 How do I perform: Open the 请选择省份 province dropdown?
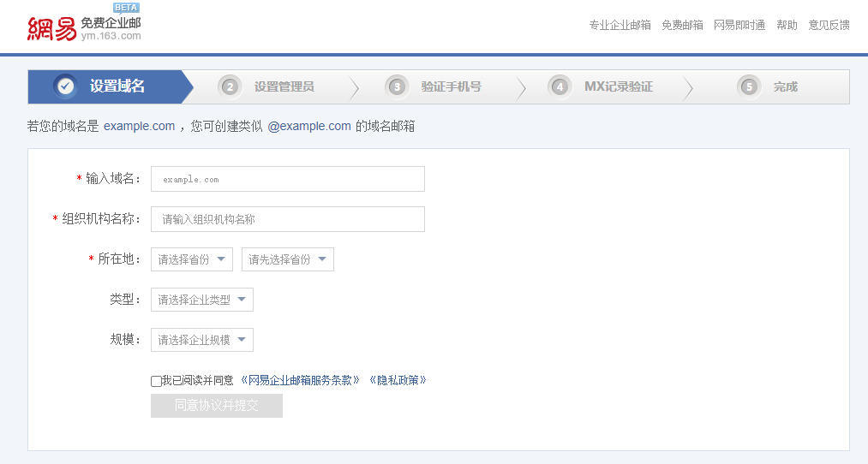tap(192, 259)
